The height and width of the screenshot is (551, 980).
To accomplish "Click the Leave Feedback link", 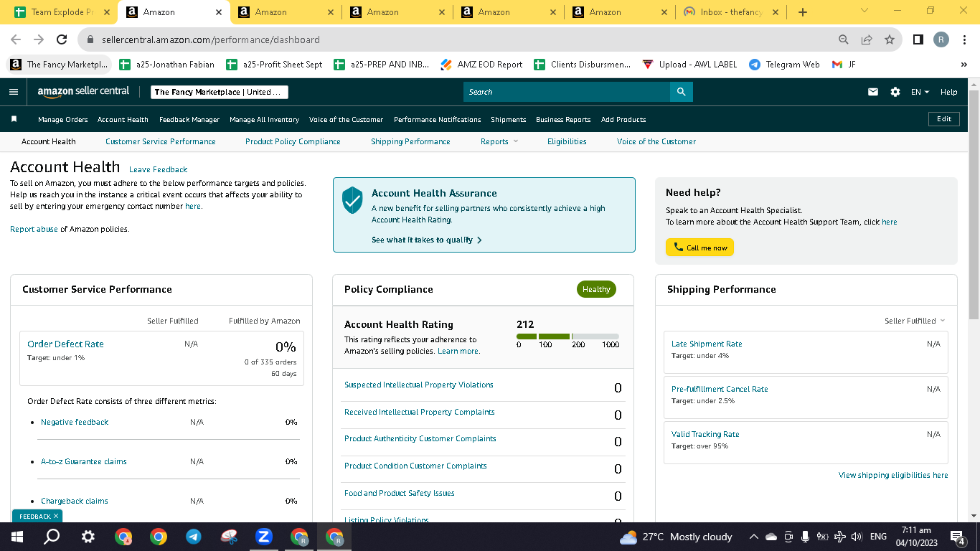I will point(159,169).
